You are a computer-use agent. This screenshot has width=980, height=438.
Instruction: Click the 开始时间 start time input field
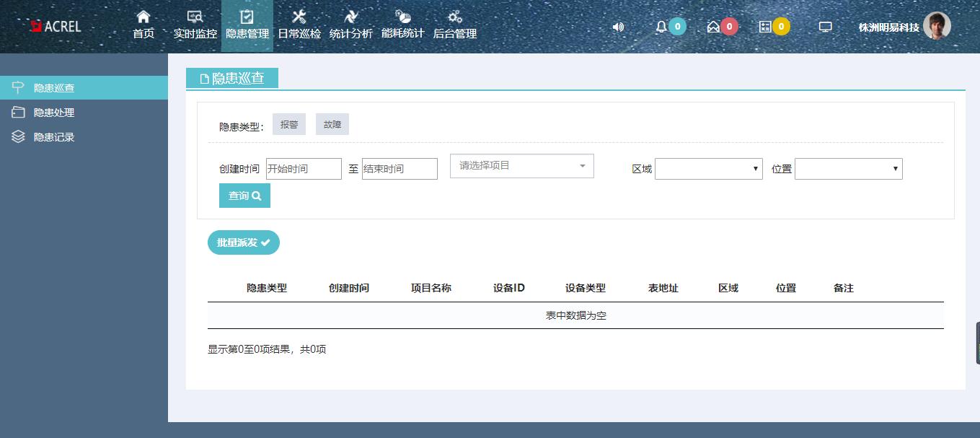(304, 168)
